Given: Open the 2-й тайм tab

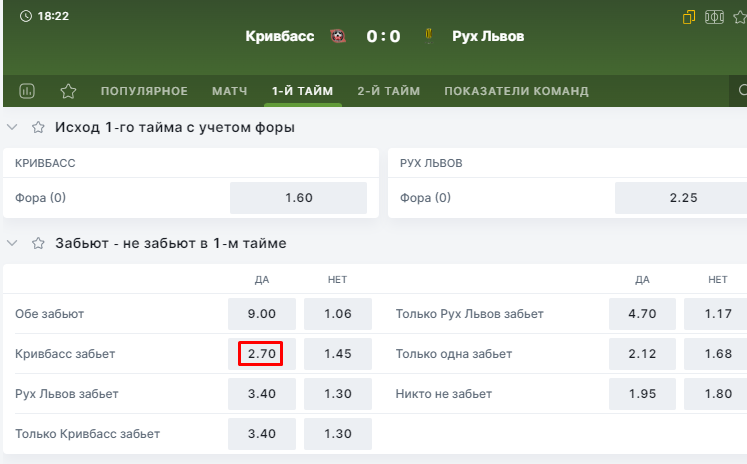Looking at the screenshot, I should [x=389, y=91].
